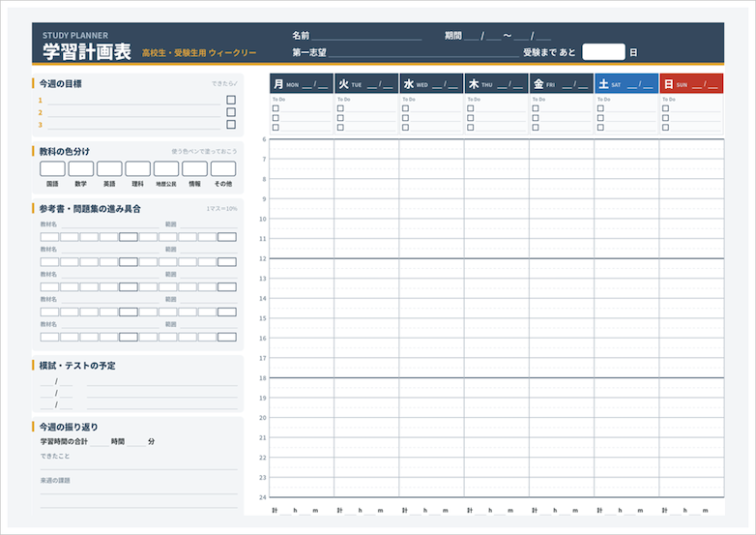Click the hour label 18 on timetable

tap(263, 378)
